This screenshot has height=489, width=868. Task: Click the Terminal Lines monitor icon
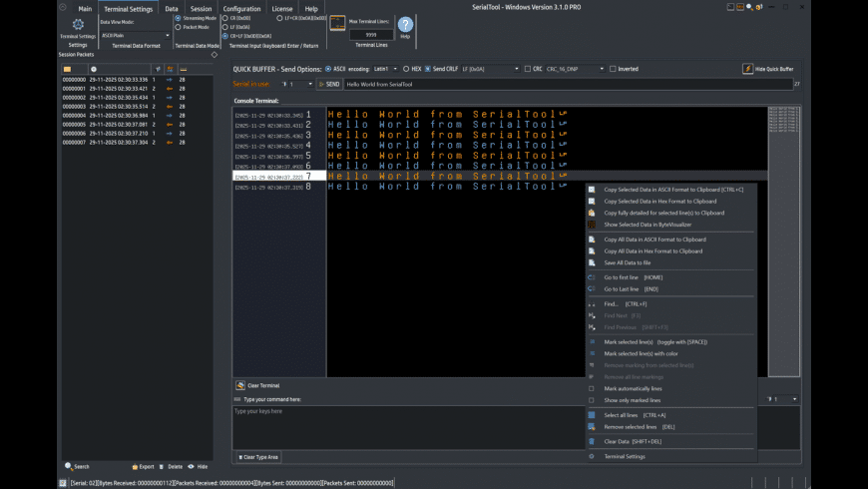point(337,23)
